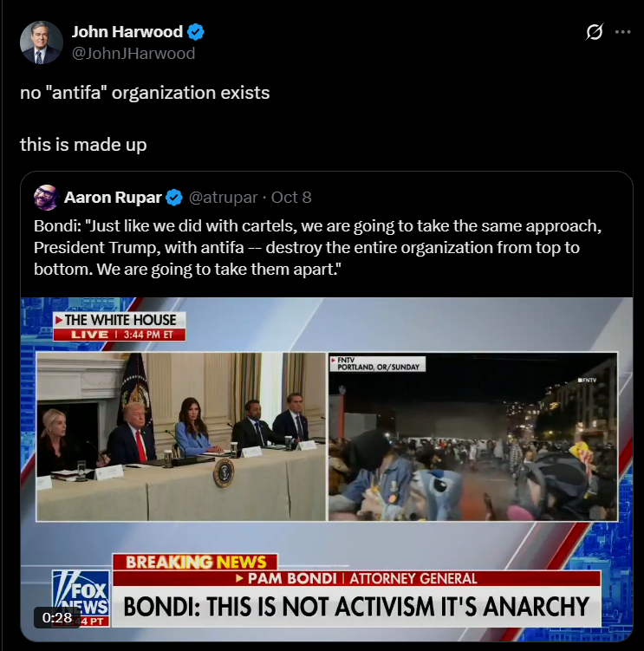Open Aaron Rupar's avatar in quoted post
Image resolution: width=644 pixels, height=651 pixels.
pyautogui.click(x=47, y=198)
